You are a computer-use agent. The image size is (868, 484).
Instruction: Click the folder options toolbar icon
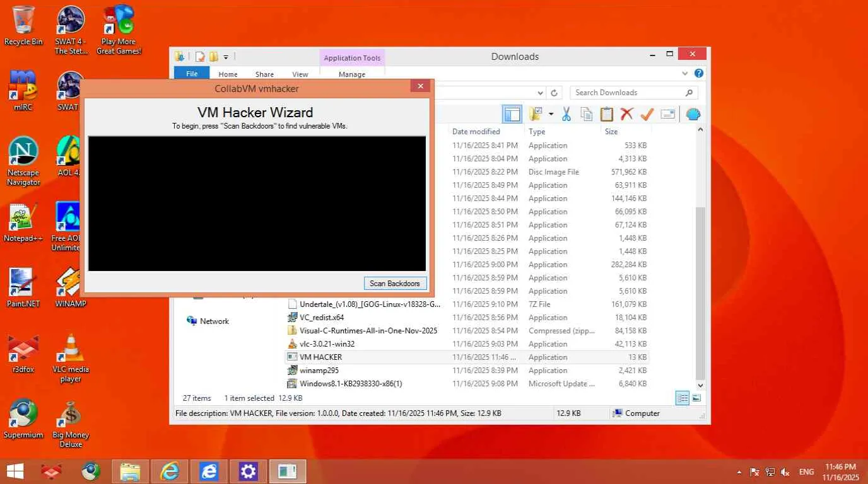[536, 114]
